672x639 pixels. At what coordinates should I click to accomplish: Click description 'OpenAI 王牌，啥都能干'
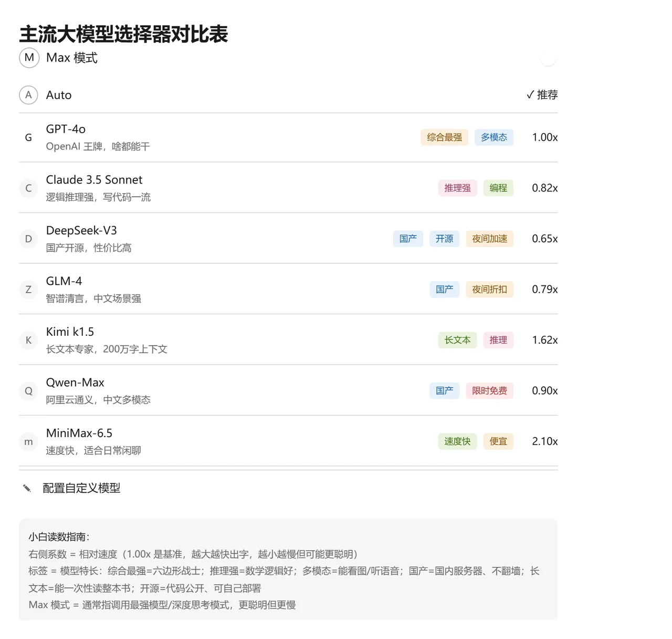[x=98, y=146]
